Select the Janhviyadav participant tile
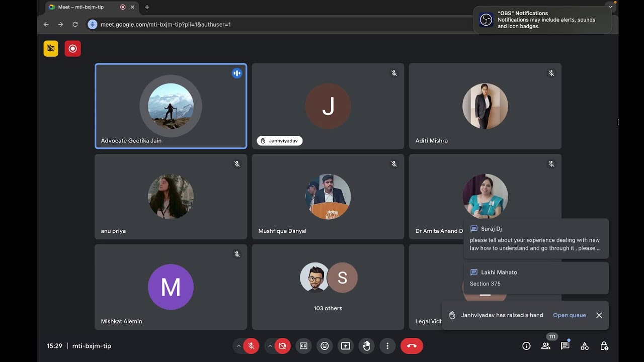Viewport: 644px width, 362px height. click(x=328, y=106)
